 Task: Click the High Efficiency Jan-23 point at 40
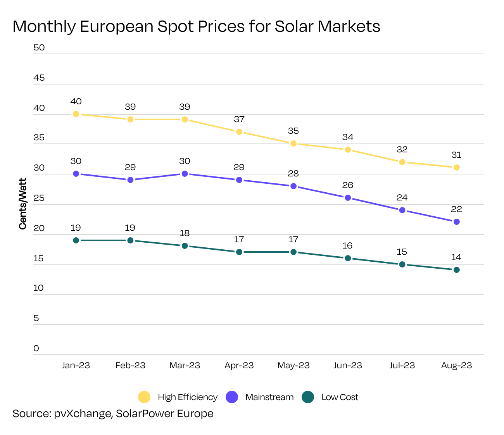76,114
